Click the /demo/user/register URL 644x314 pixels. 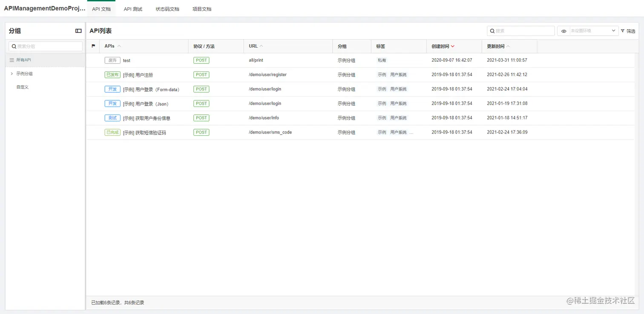click(268, 75)
